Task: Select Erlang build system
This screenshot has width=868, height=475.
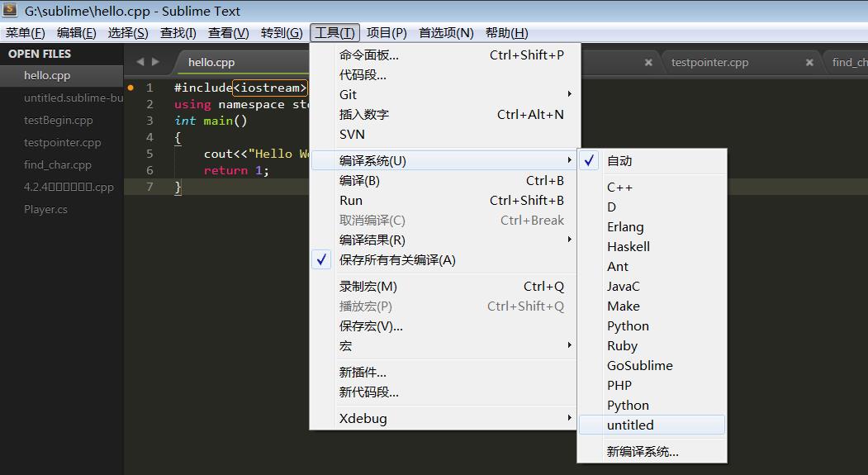Action: tap(652, 227)
